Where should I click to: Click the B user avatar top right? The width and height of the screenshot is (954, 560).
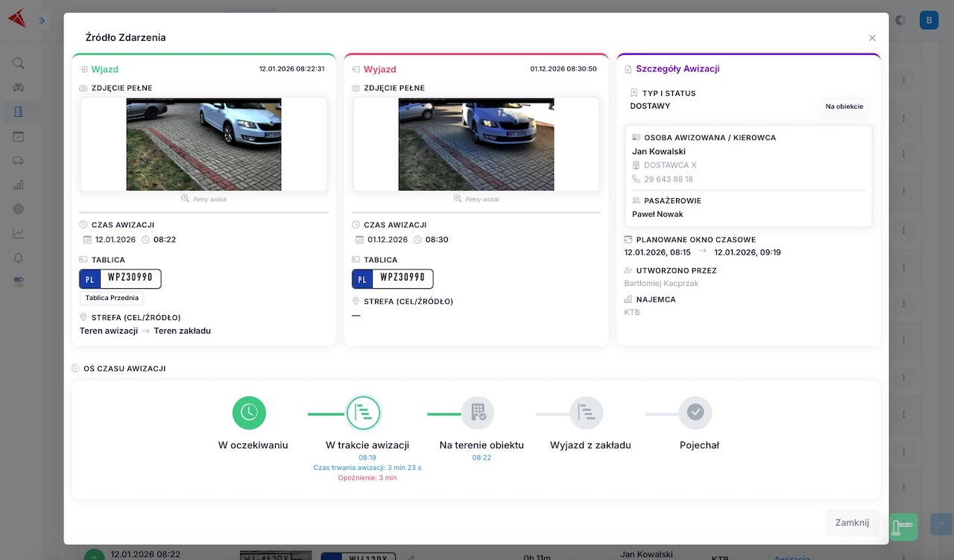929,20
